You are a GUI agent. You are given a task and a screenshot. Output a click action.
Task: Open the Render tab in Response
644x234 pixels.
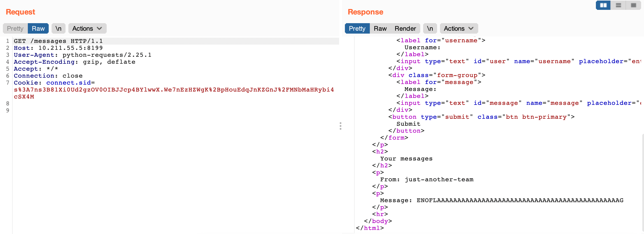point(405,28)
